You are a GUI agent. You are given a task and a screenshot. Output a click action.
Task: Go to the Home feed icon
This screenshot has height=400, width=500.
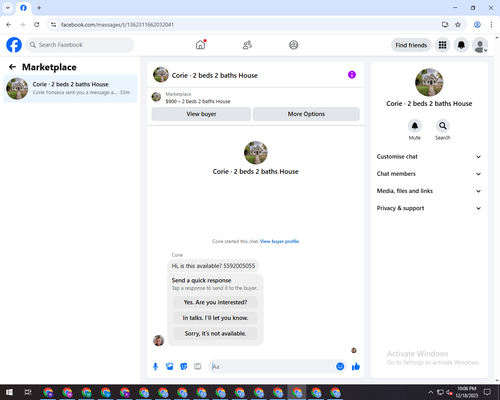tap(201, 45)
